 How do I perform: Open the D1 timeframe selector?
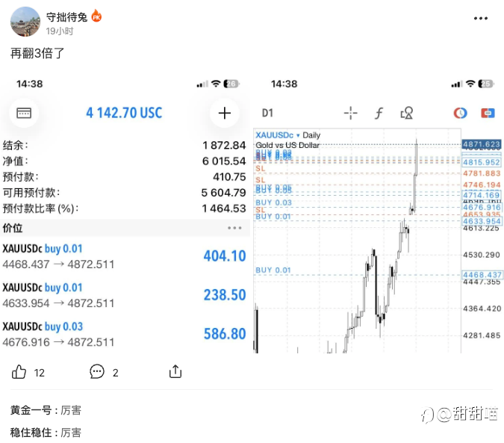tap(268, 113)
